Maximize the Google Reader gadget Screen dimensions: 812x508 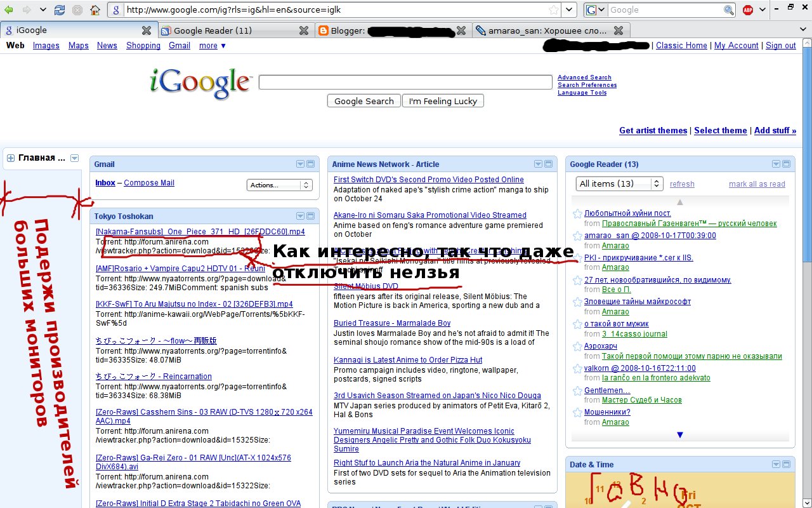(787, 164)
